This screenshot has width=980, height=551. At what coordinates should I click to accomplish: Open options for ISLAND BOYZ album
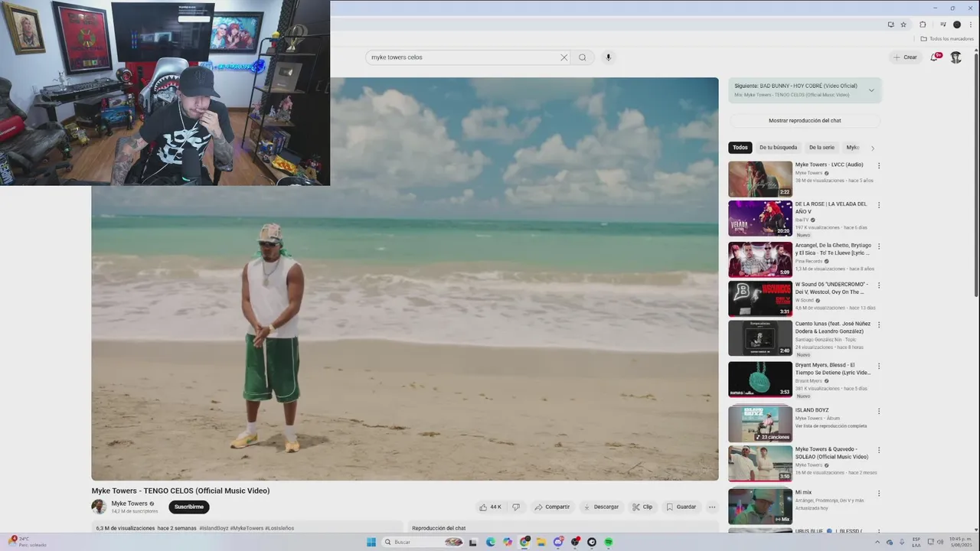point(879,411)
